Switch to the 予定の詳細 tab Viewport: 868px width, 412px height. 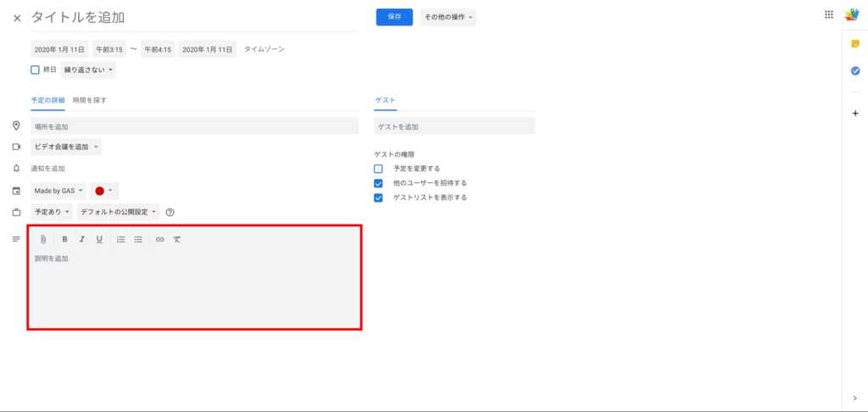click(x=47, y=100)
